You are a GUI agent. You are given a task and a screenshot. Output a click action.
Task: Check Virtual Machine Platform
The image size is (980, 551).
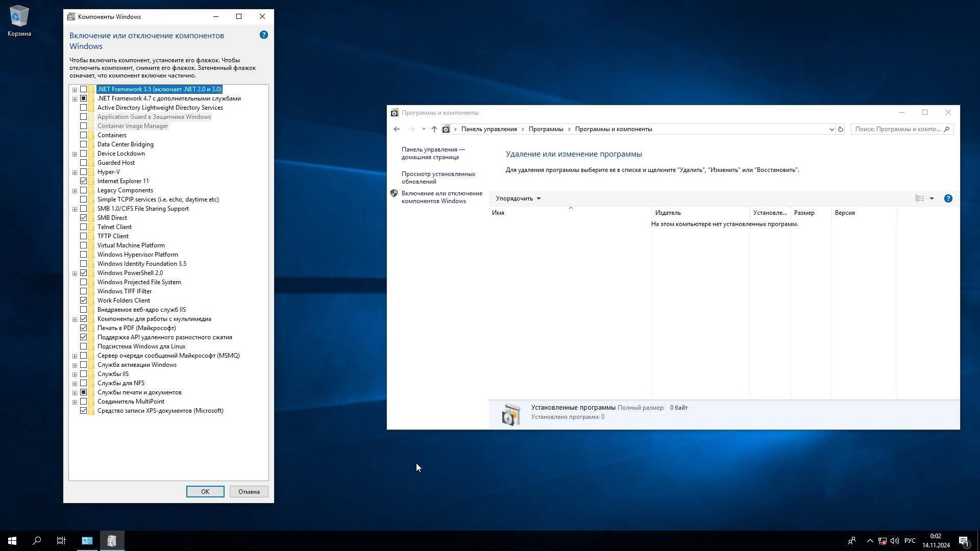click(83, 245)
